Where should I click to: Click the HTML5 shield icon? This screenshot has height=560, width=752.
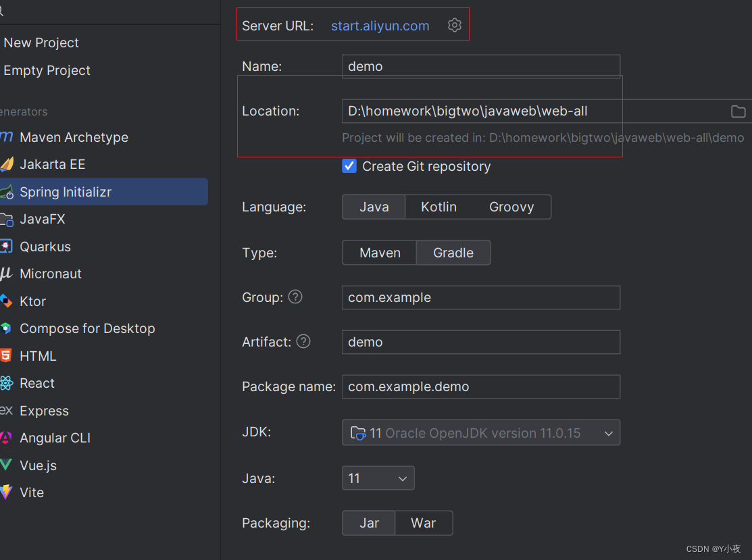point(6,356)
